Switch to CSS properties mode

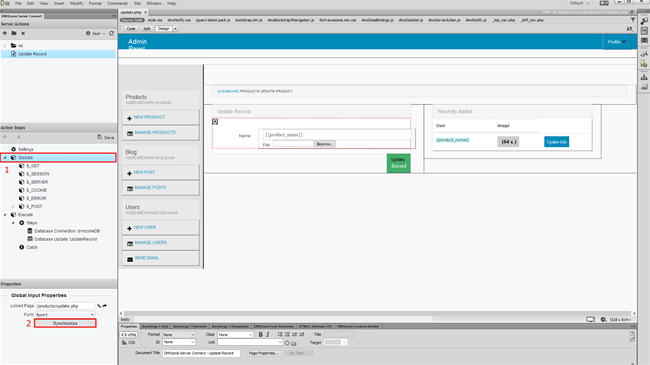(x=129, y=343)
